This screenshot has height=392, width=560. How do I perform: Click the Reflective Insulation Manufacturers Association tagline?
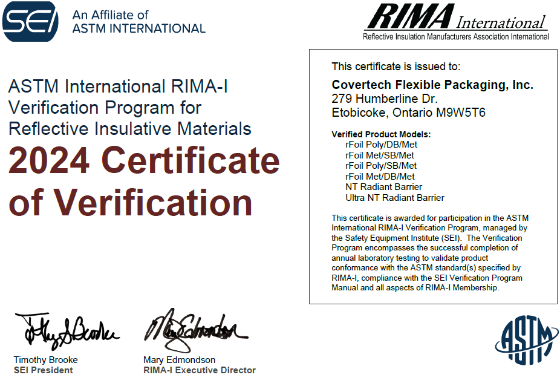click(455, 37)
